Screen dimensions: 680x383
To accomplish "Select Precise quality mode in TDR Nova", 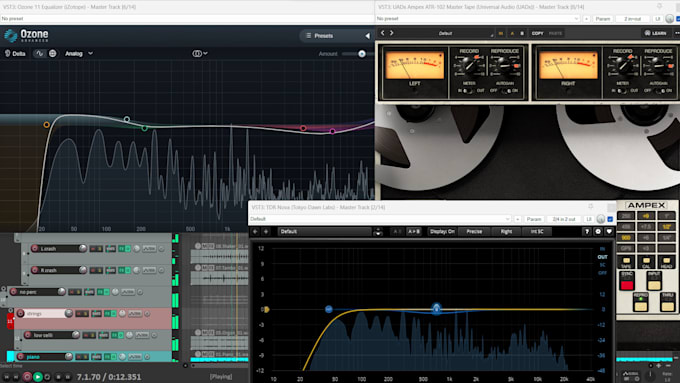I will [x=474, y=232].
